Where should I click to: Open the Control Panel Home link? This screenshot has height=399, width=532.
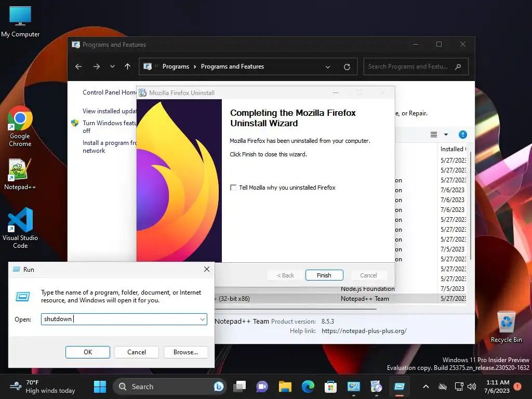(110, 92)
